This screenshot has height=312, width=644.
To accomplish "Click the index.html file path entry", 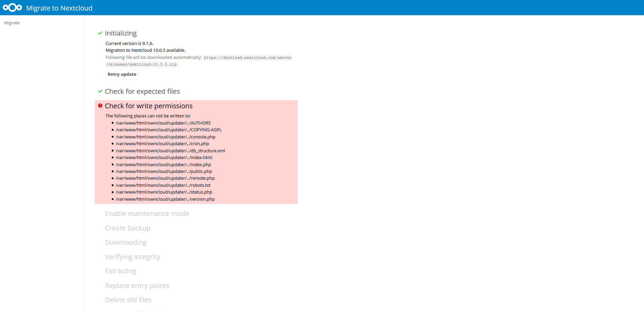I will click(x=164, y=157).
